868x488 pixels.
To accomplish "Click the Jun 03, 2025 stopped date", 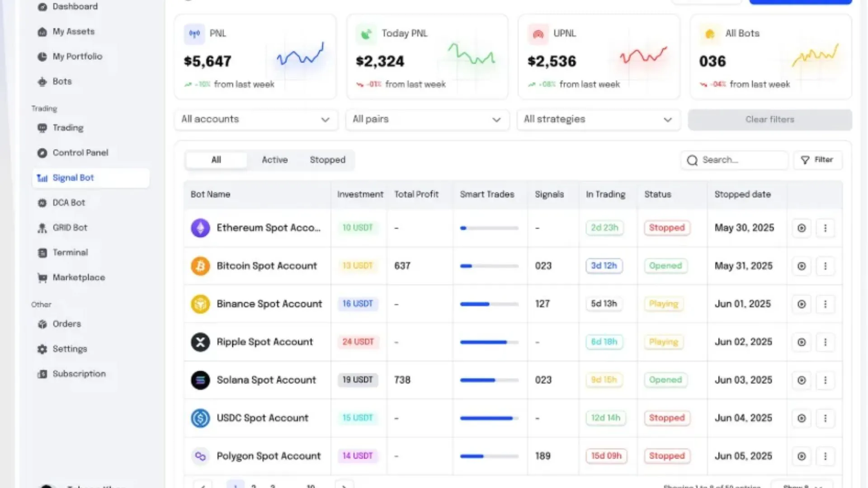I will click(743, 380).
